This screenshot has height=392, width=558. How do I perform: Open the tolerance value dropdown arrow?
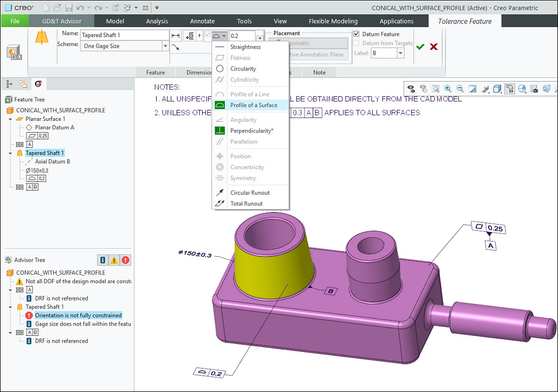click(260, 38)
